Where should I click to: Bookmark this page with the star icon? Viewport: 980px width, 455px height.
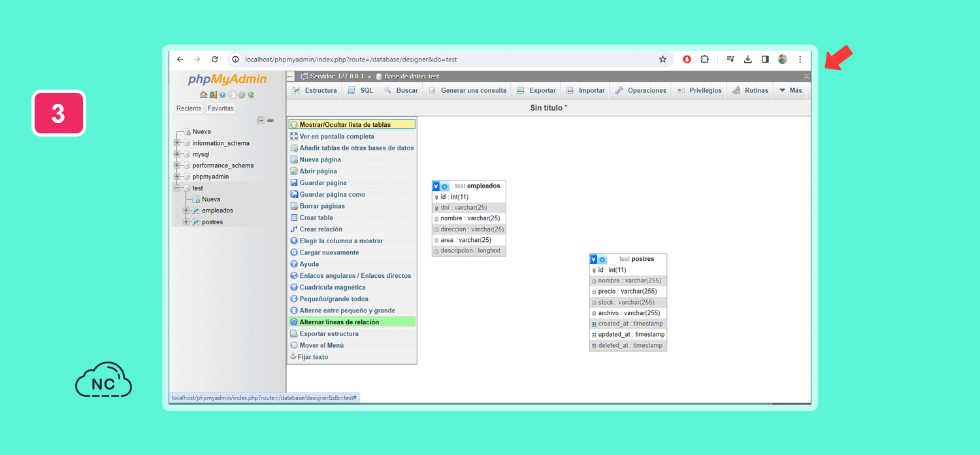662,59
